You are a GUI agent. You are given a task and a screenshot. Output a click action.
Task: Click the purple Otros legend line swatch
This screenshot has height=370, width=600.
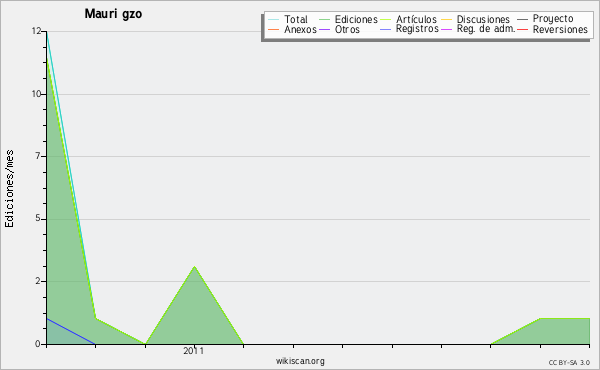click(x=324, y=29)
